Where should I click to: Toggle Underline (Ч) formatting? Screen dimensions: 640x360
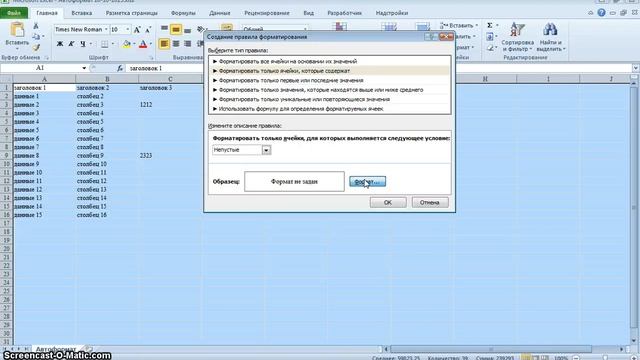tap(83, 44)
